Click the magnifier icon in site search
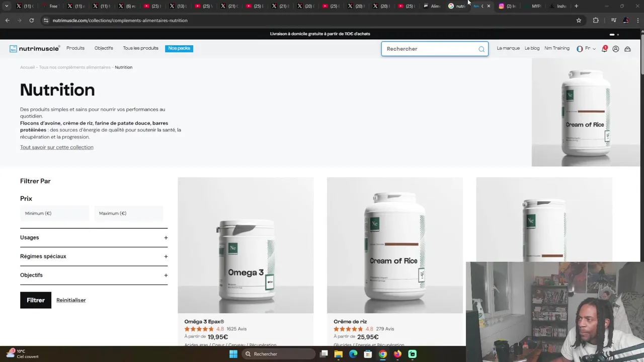This screenshot has height=362, width=644. pos(481,49)
